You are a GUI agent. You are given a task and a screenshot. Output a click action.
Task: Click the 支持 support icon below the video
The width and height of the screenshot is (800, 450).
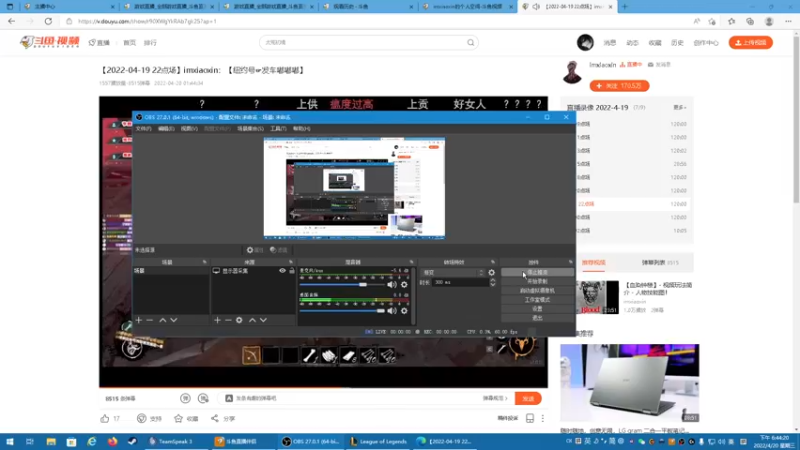point(141,418)
